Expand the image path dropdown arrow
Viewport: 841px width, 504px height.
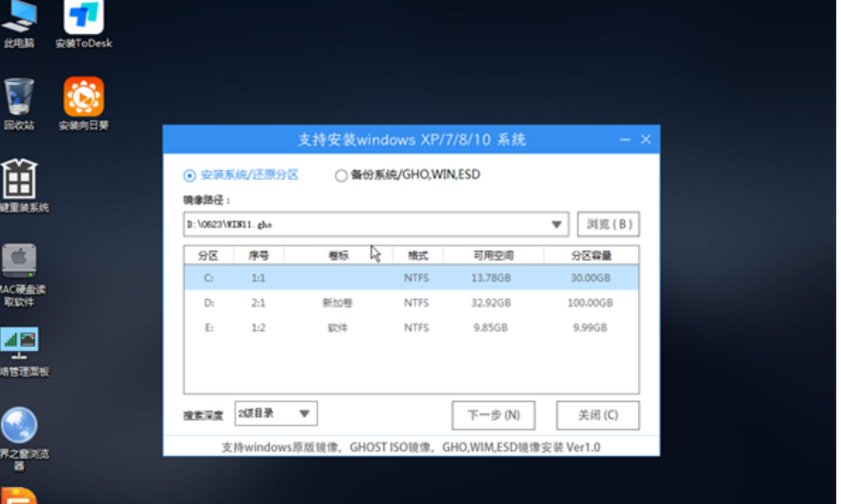pyautogui.click(x=556, y=225)
